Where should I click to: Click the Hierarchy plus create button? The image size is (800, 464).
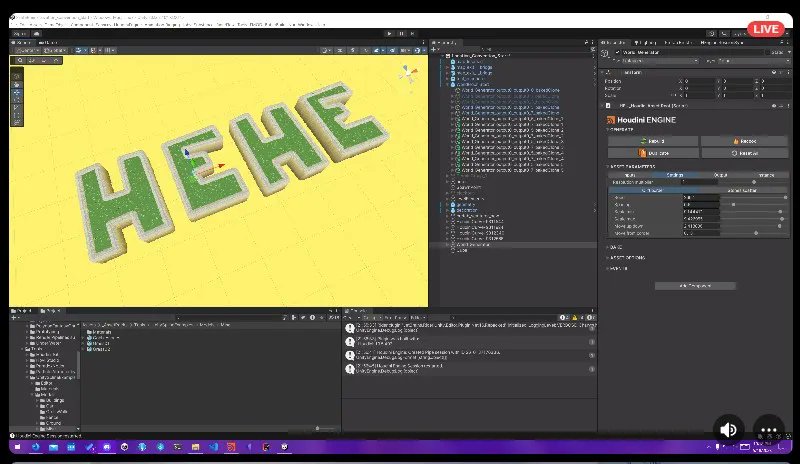click(434, 50)
